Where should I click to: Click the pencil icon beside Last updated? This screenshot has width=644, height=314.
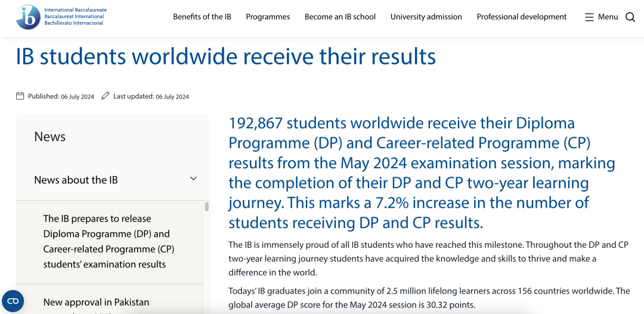(x=105, y=96)
